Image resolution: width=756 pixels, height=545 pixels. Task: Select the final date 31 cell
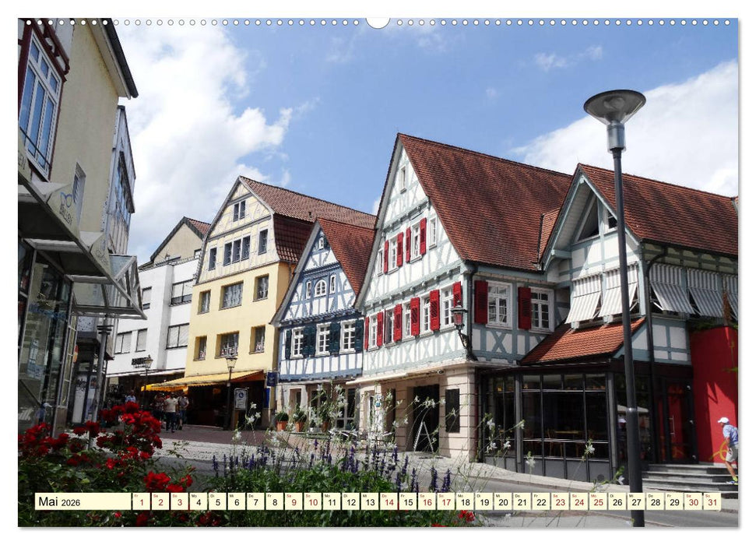point(713,503)
